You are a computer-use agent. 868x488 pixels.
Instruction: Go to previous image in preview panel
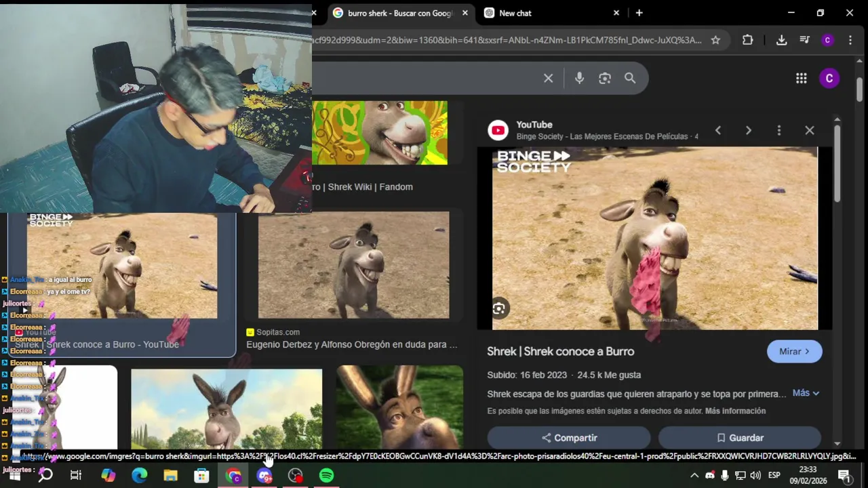[717, 130]
